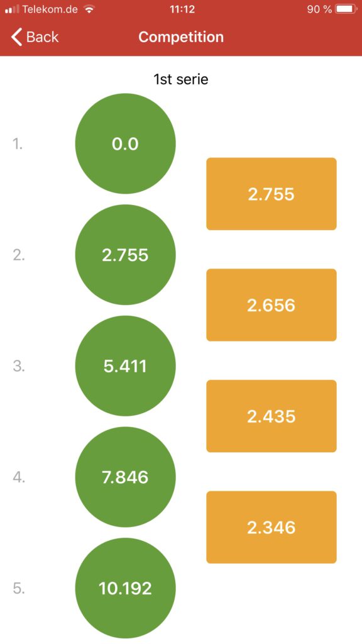
Task: Tap the Competition title in header
Action: (181, 37)
